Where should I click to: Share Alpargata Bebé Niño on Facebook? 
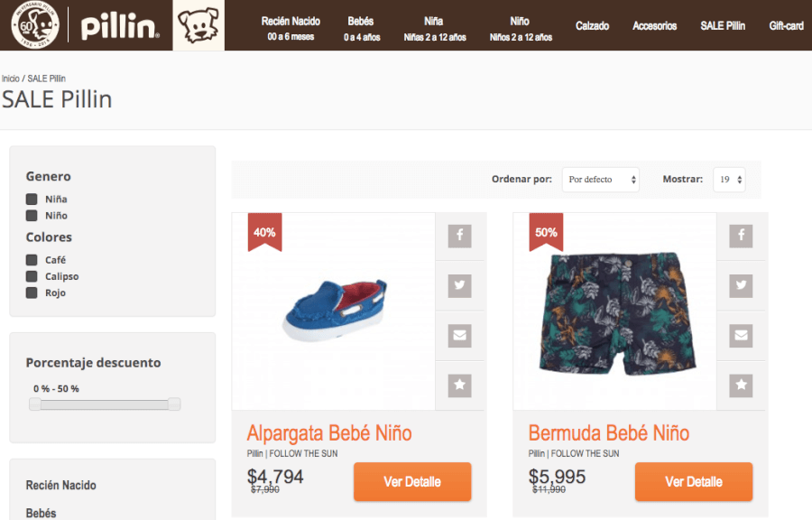pyautogui.click(x=459, y=236)
